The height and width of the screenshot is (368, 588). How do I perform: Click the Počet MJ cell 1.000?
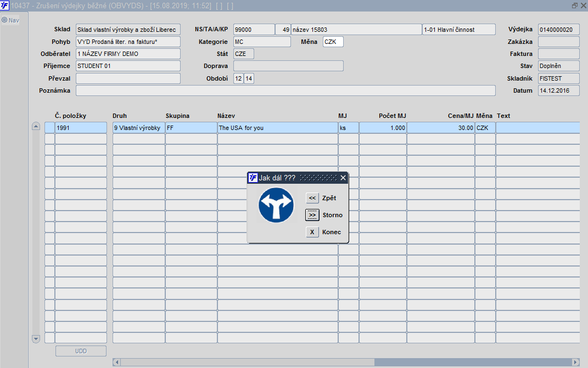[x=383, y=128]
